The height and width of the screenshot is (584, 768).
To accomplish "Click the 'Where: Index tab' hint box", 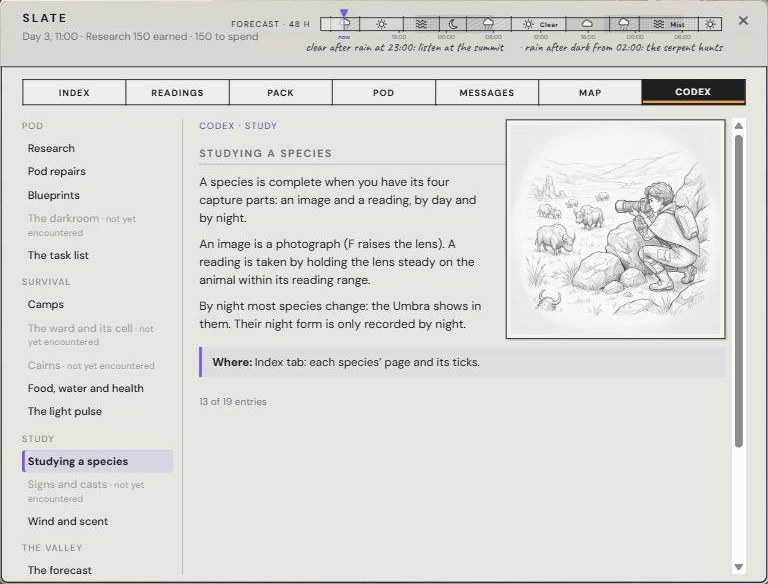I will click(x=462, y=362).
